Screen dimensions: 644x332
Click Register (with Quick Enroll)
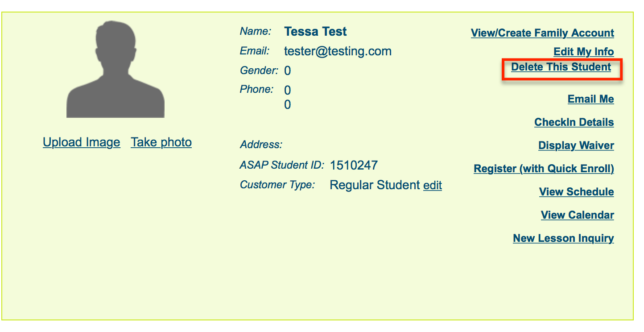tap(544, 169)
